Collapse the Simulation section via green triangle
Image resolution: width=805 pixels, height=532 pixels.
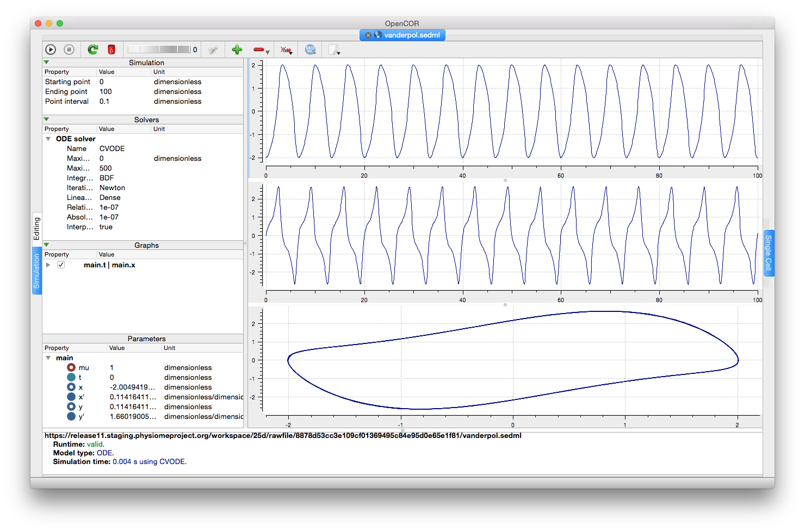click(46, 62)
